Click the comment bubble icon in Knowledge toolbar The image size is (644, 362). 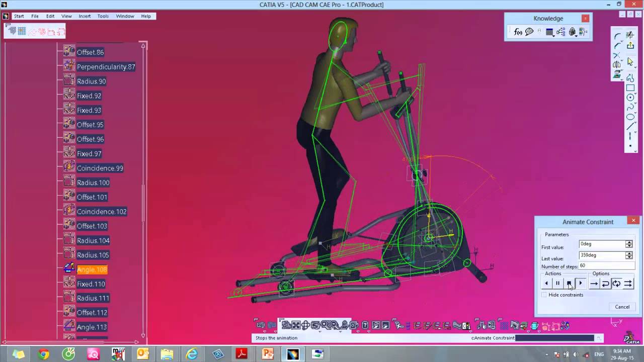pyautogui.click(x=529, y=32)
